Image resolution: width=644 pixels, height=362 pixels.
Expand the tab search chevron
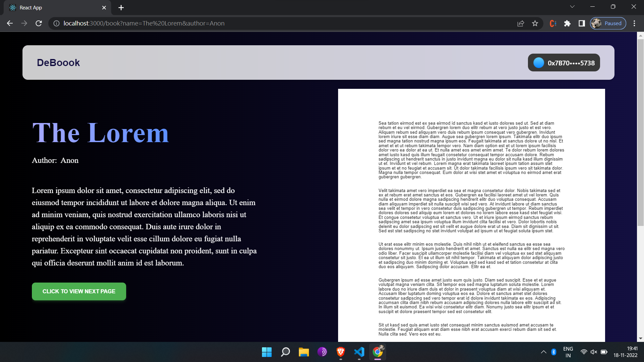[572, 7]
